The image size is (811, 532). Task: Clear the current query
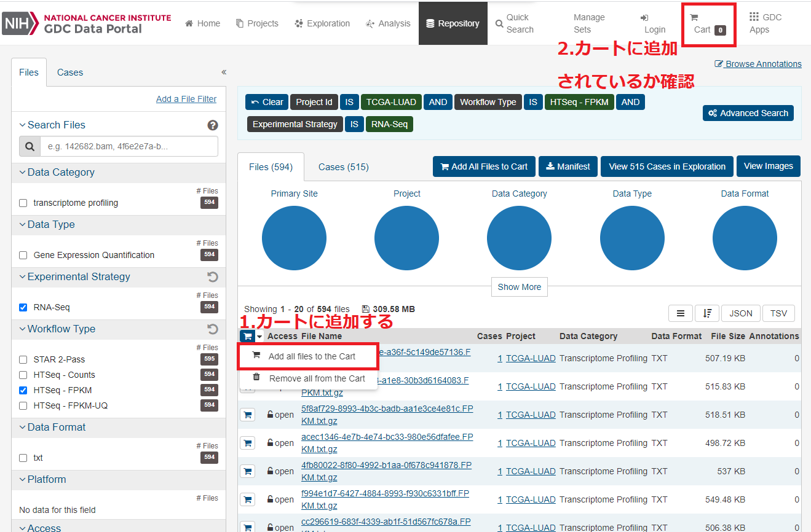(x=267, y=102)
